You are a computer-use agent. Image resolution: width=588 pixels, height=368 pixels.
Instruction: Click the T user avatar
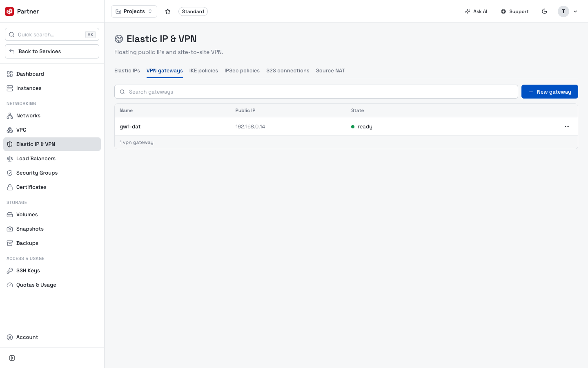[x=563, y=11]
